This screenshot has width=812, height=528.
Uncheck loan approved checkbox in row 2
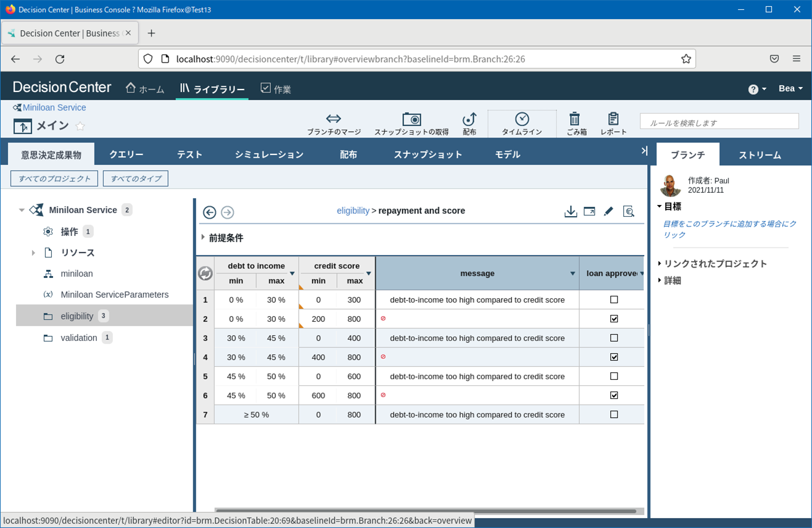(x=614, y=319)
